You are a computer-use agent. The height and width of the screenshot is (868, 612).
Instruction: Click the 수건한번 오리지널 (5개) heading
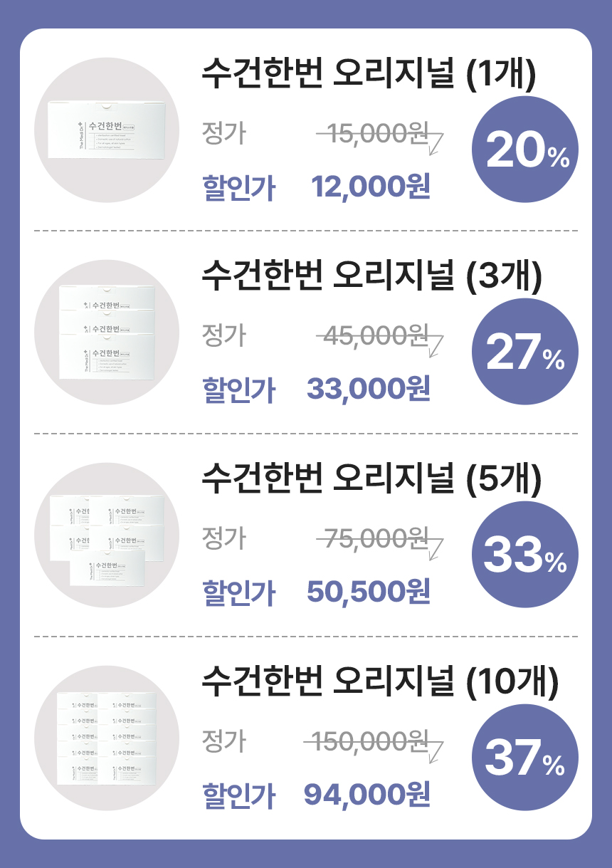[x=371, y=479]
